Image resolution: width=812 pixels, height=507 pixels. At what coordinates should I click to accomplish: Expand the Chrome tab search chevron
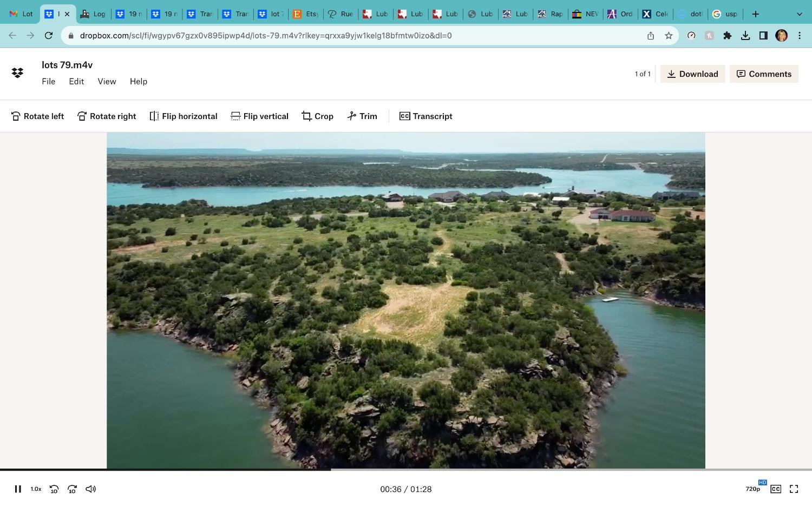point(800,14)
